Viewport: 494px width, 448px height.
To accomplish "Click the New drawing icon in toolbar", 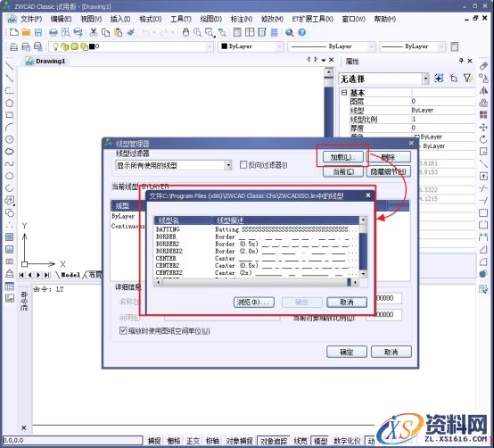I will coord(13,32).
